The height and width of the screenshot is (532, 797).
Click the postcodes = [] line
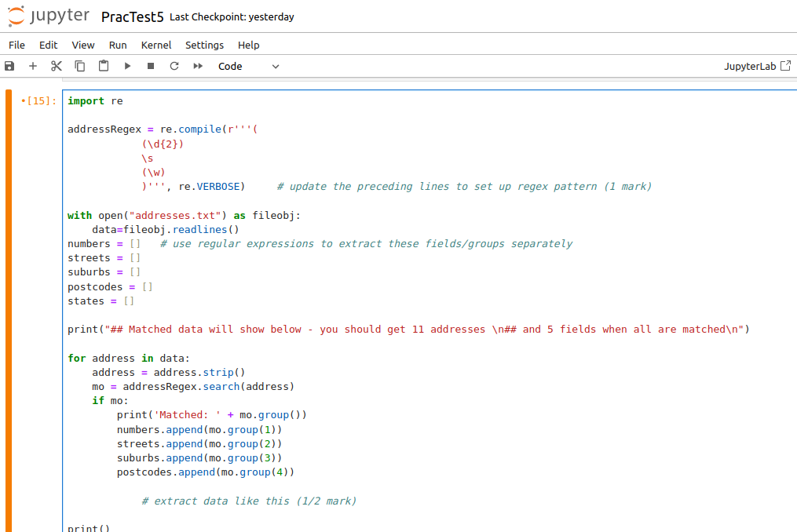110,287
